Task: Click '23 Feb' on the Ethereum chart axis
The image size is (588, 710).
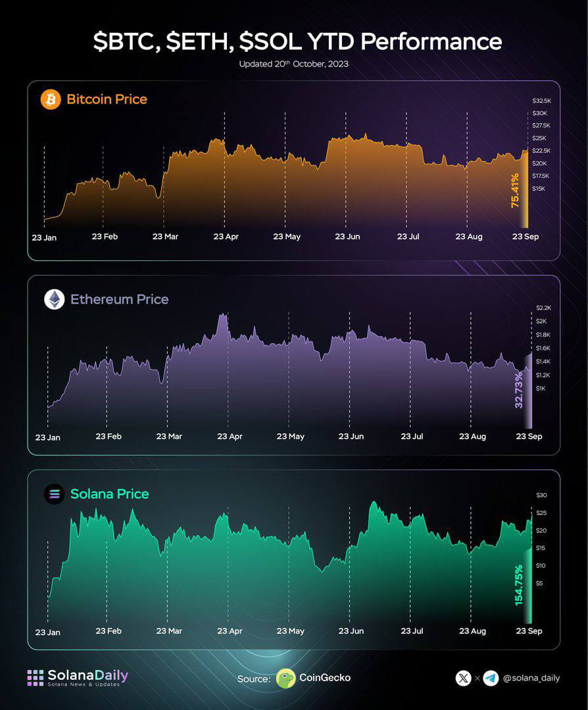Action: pyautogui.click(x=109, y=436)
